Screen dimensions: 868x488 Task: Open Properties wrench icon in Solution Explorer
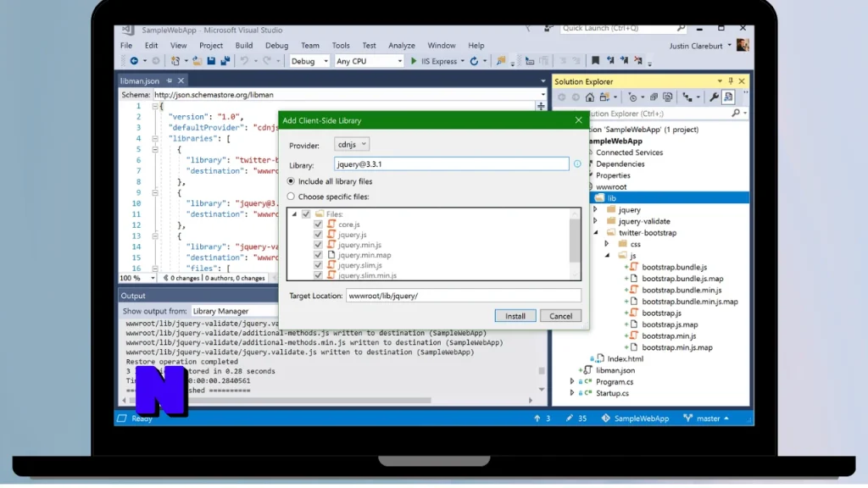(x=714, y=97)
